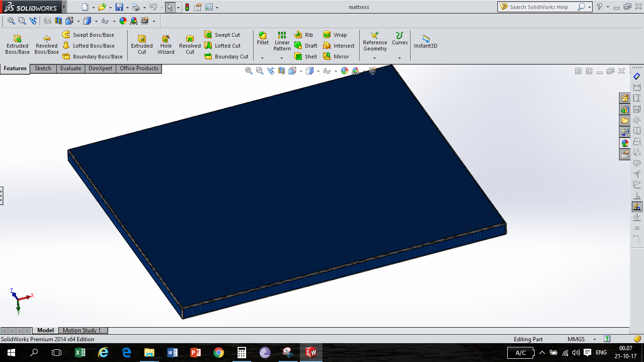Click the Wrap feature
This screenshot has height=362, width=644.
[335, 35]
